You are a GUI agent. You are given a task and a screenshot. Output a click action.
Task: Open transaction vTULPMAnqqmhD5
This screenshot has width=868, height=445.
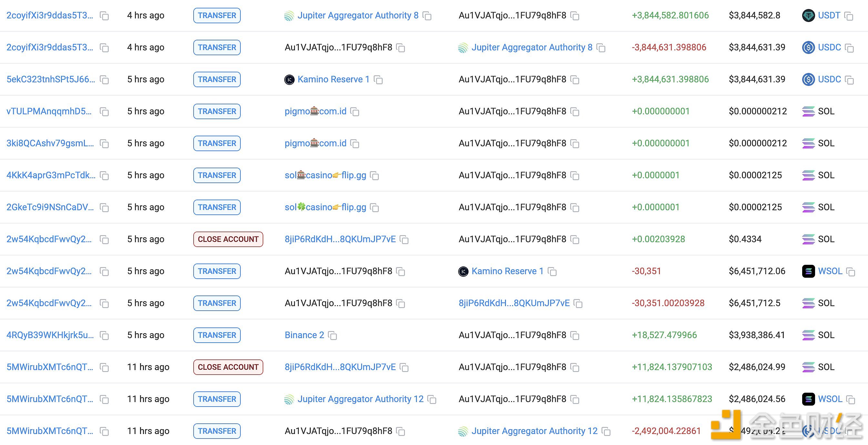(49, 111)
